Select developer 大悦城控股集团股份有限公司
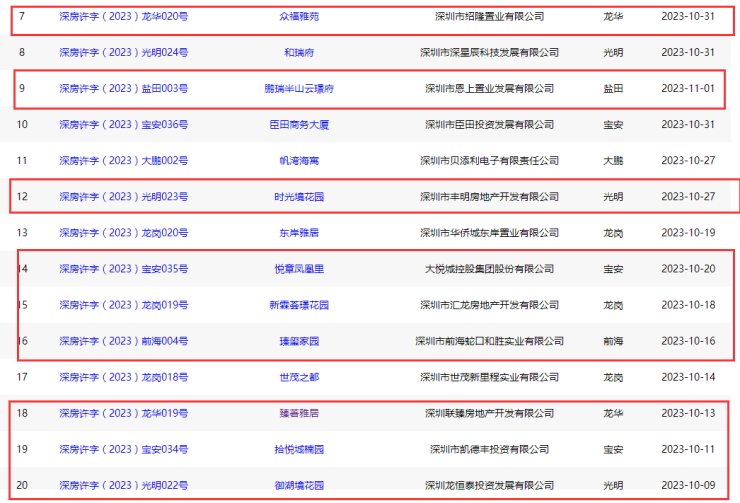The height and width of the screenshot is (503, 740). tap(489, 269)
